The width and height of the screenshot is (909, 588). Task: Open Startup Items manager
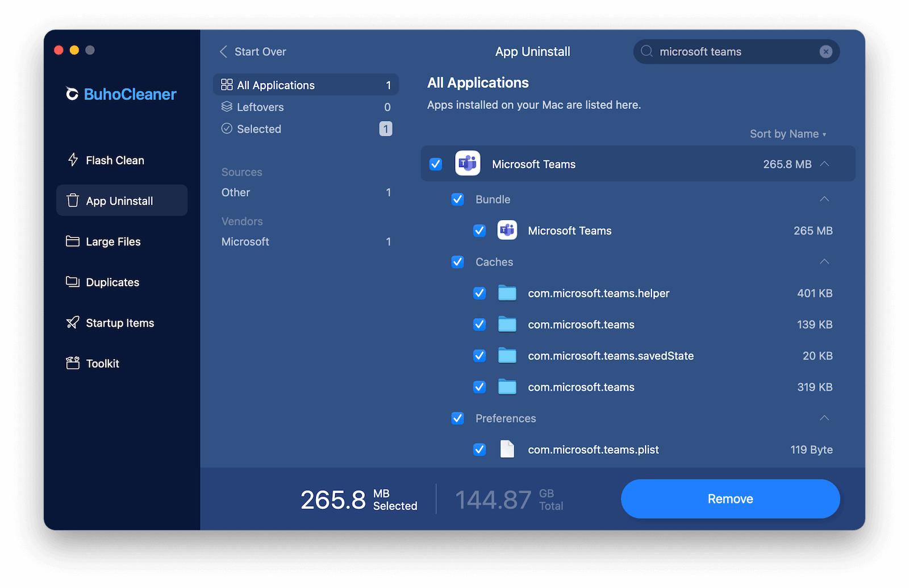pos(119,322)
